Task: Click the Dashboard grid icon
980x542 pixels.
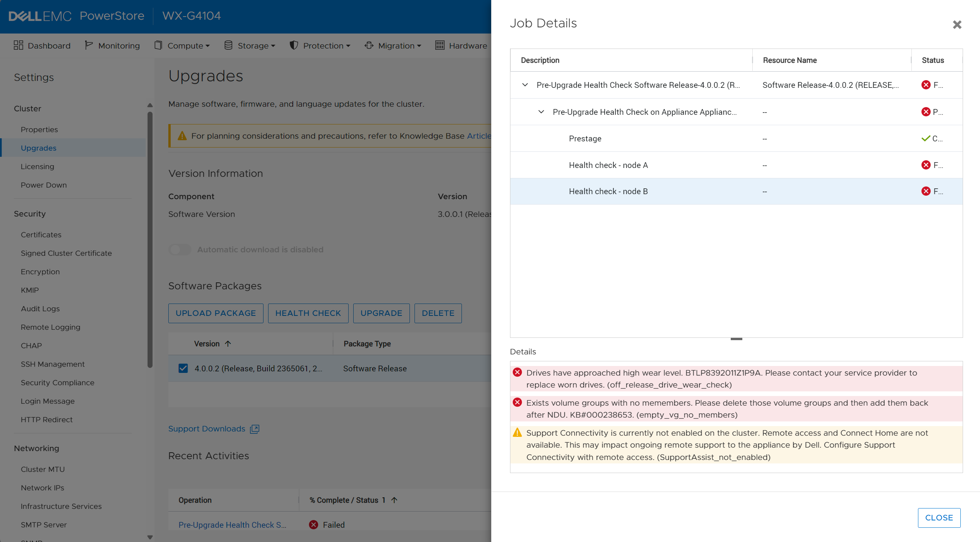Action: (18, 45)
